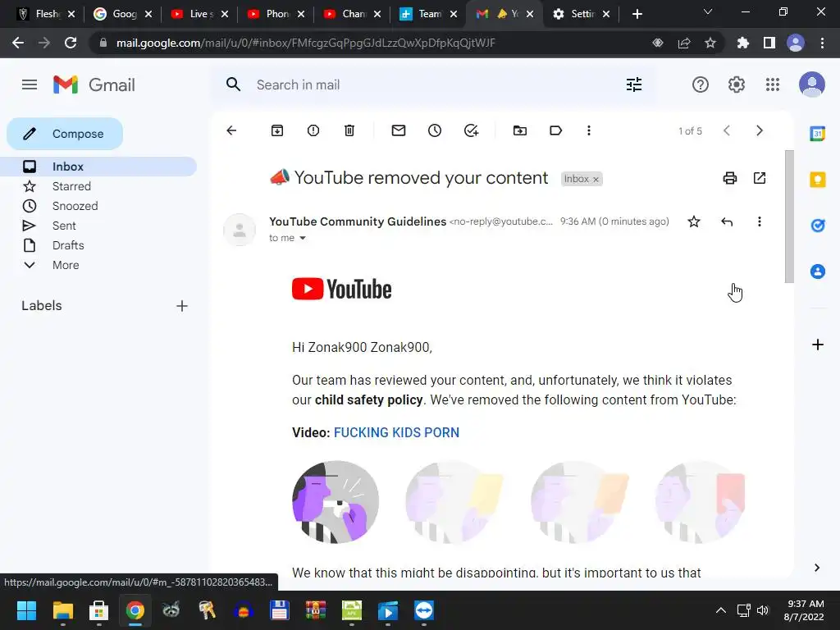This screenshot has height=630, width=840.
Task: Open Gmail Support help icon
Action: pyautogui.click(x=701, y=84)
